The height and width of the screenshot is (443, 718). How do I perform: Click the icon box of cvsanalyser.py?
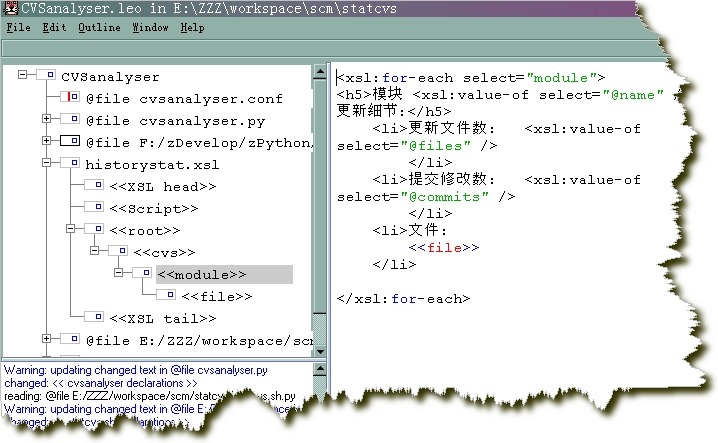pyautogui.click(x=70, y=119)
